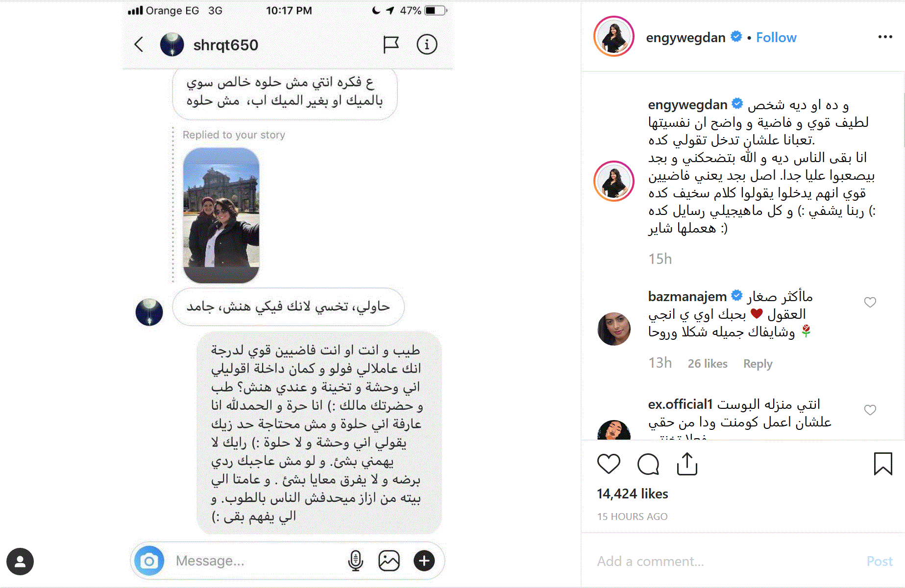The width and height of the screenshot is (905, 588).
Task: Post the comment
Action: [x=880, y=561]
